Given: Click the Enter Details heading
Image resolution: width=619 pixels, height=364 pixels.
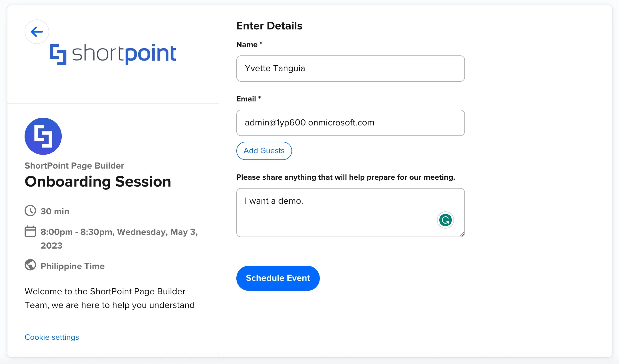Looking at the screenshot, I should pos(269,26).
